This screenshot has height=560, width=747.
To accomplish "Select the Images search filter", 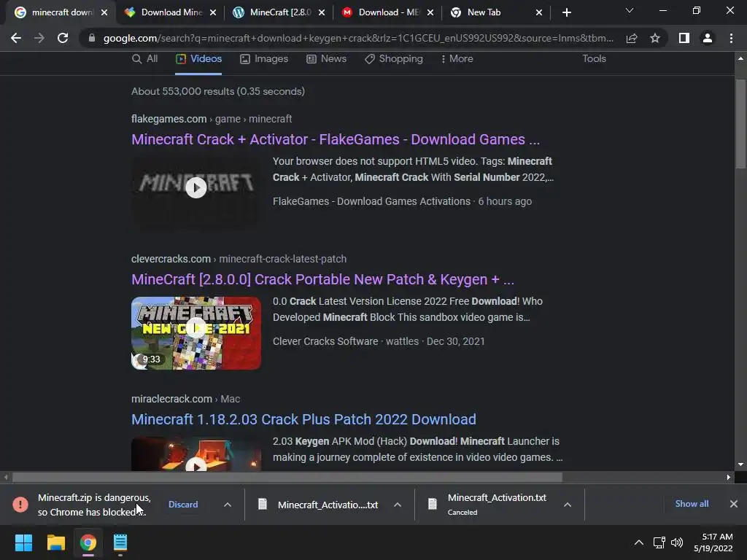I will (x=264, y=58).
